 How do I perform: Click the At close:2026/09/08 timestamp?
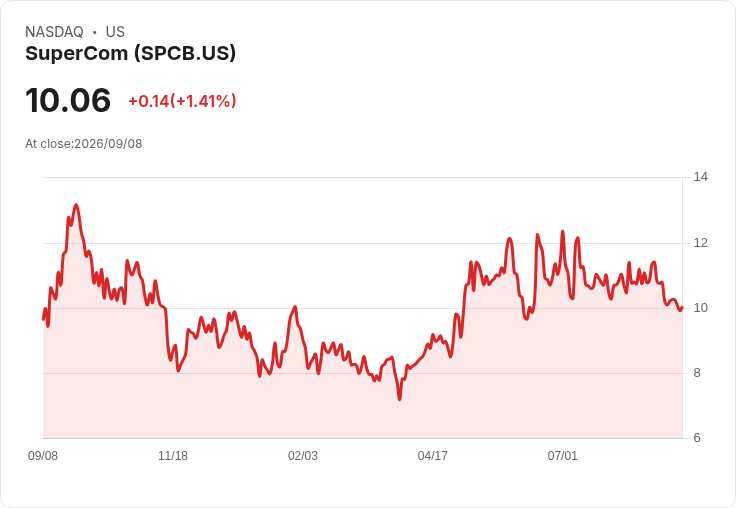84,144
